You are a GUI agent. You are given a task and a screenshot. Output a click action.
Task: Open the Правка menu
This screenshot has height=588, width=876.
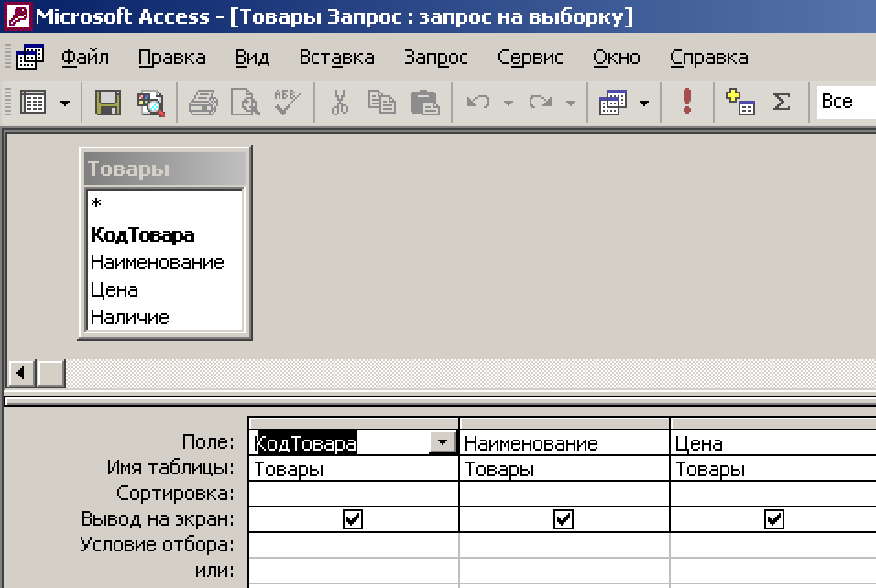pos(172,58)
